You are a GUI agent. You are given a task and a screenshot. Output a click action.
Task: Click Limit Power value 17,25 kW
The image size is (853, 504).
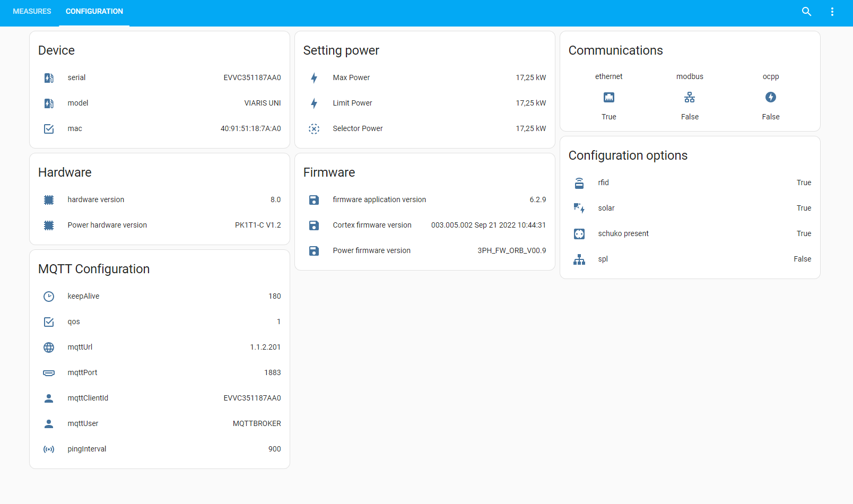pos(531,103)
